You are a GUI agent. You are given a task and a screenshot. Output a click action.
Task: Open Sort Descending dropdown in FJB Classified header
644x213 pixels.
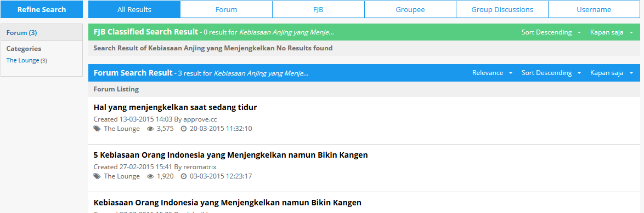(551, 32)
